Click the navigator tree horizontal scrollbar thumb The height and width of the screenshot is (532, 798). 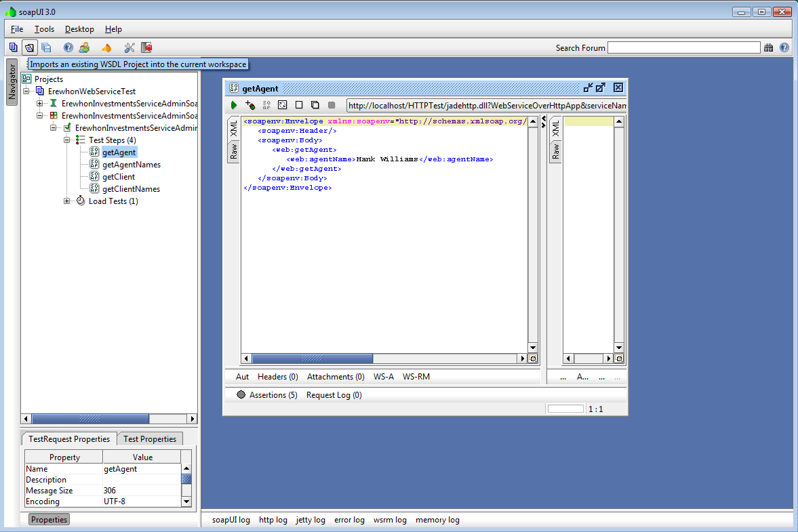[x=90, y=419]
